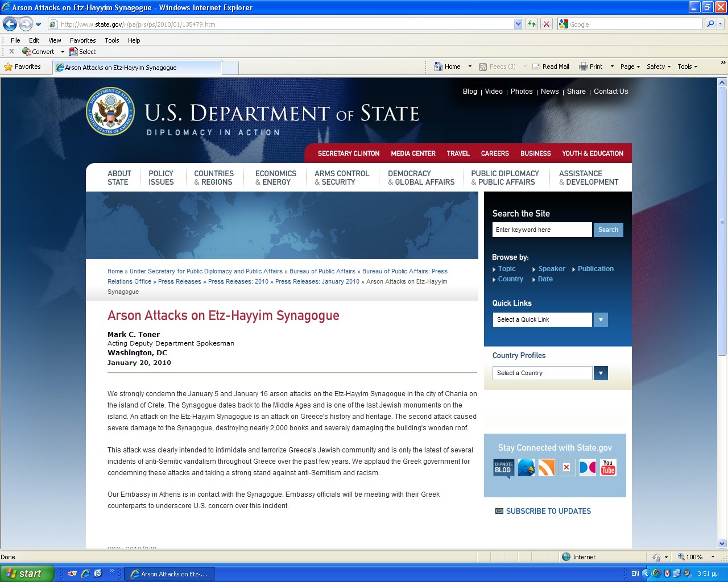Viewport: 728px width, 582px height.
Task: Click the envelope icon beside Subscribe to Updates
Action: tap(499, 511)
